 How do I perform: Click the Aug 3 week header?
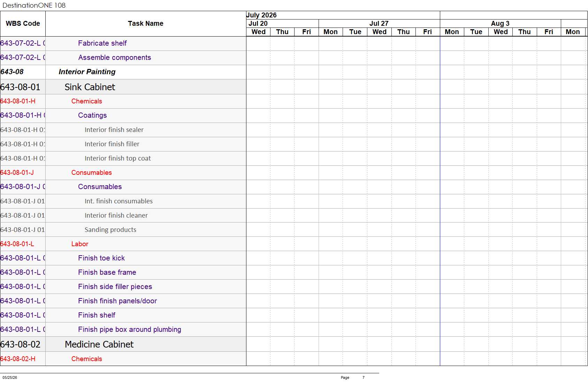coord(500,23)
